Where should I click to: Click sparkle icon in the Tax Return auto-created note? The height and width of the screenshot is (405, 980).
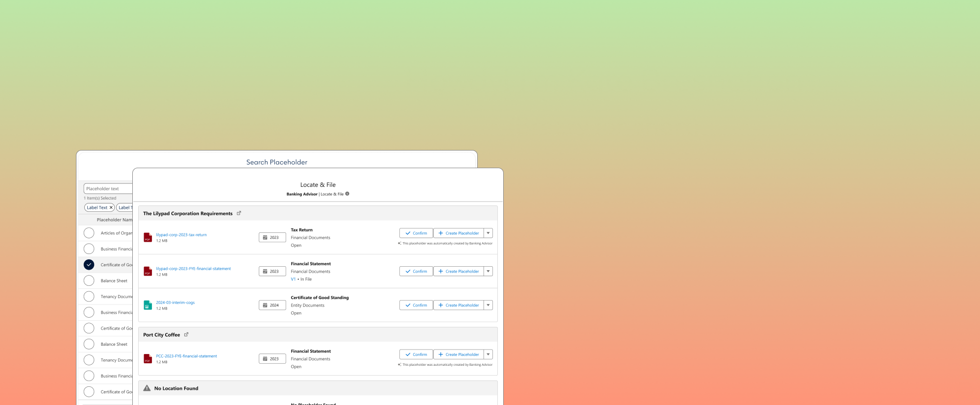399,243
